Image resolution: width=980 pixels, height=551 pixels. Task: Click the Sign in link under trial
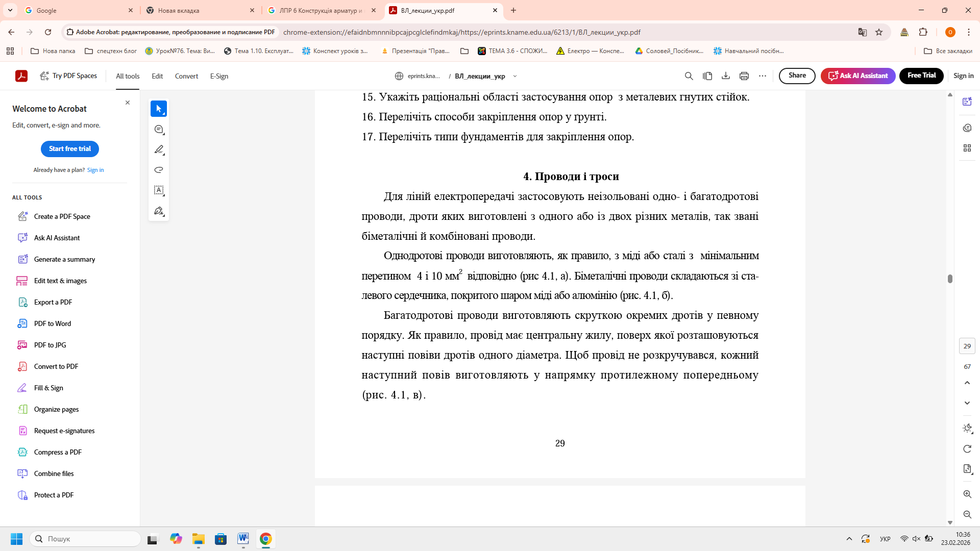95,170
